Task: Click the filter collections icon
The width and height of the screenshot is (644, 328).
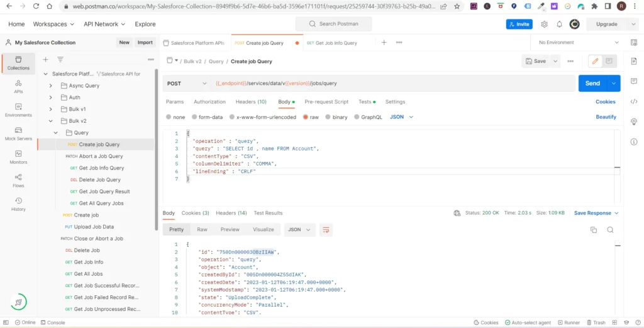Action: 60,60
